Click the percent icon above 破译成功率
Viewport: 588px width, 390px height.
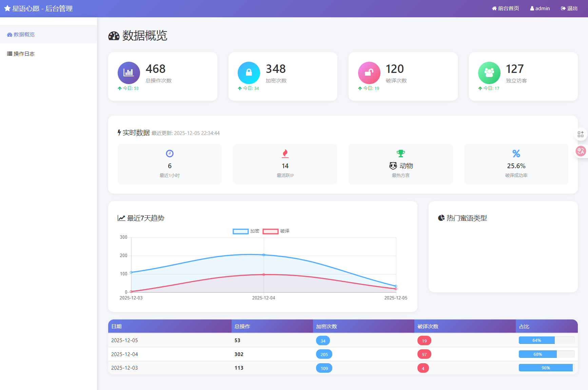pos(516,153)
